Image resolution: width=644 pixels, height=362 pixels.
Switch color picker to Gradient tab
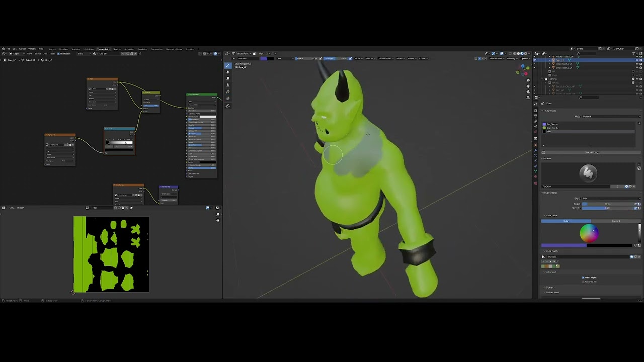pos(616,221)
